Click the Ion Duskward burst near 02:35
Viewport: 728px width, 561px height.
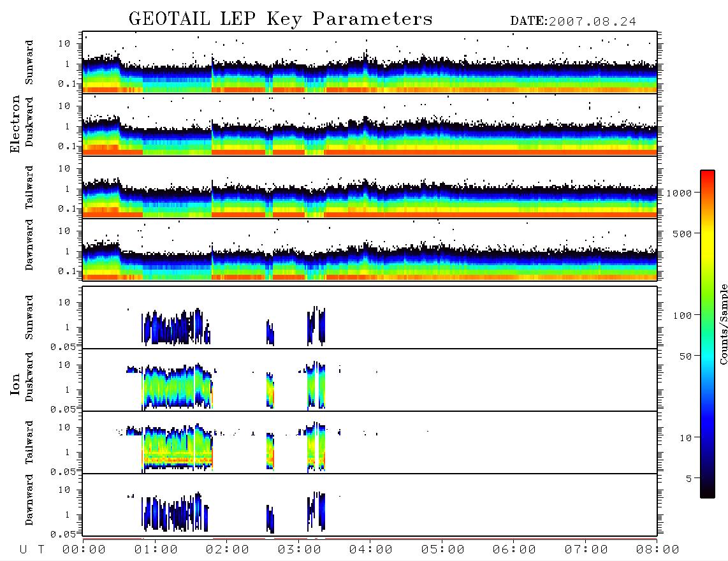coord(270,390)
